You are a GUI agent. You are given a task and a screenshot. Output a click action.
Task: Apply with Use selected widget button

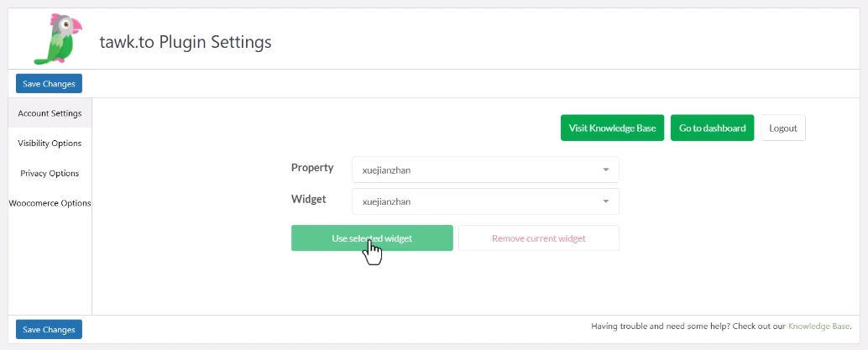tap(372, 238)
